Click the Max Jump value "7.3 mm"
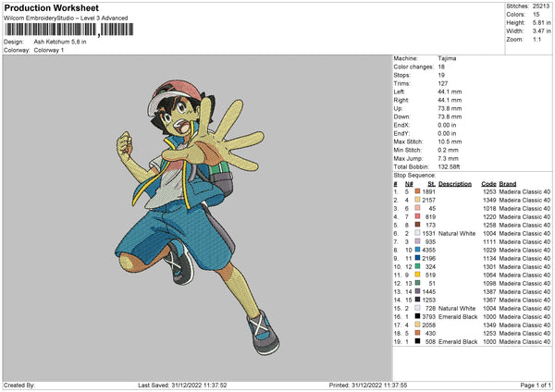The height and width of the screenshot is (392, 555). (x=448, y=158)
